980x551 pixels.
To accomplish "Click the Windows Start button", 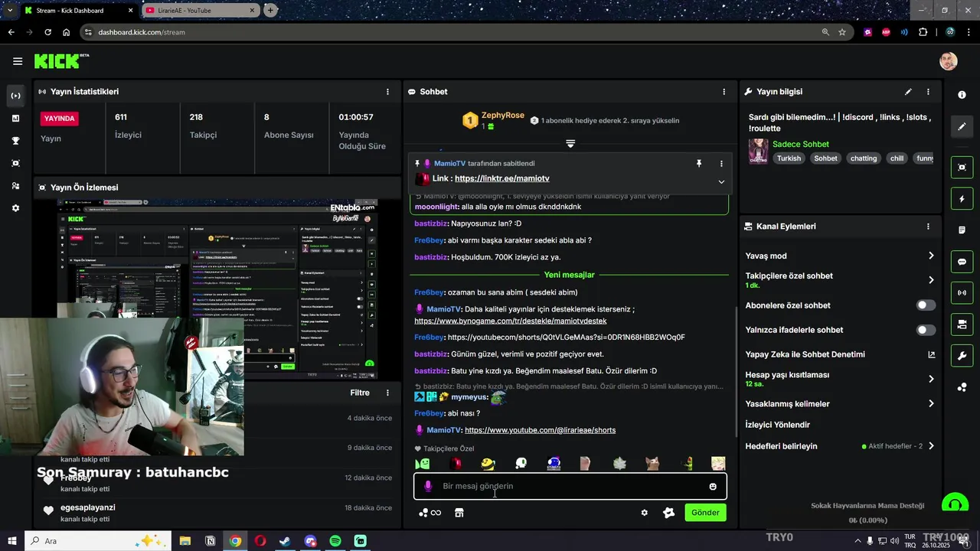I will pyautogui.click(x=11, y=541).
